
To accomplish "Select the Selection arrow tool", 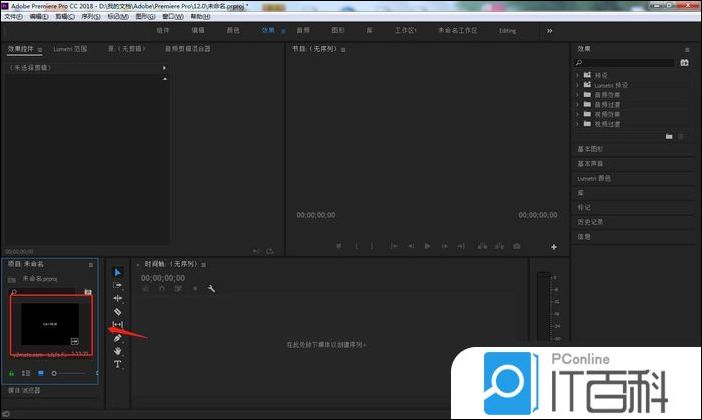I will [x=117, y=272].
